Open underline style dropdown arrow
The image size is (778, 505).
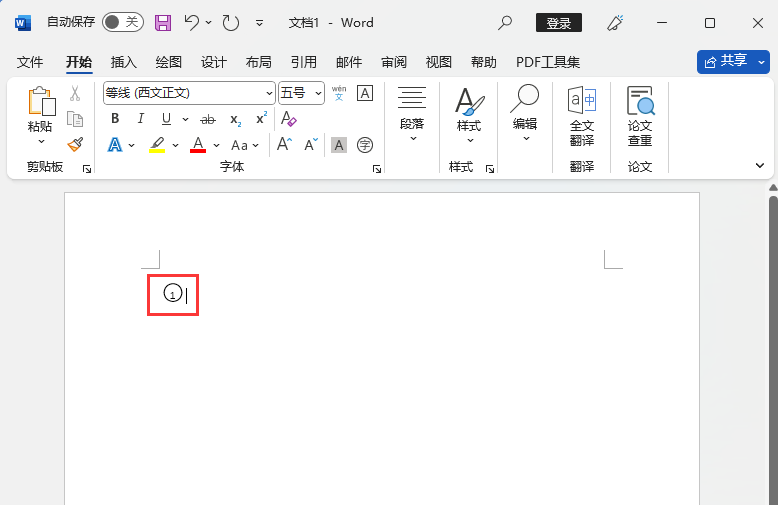click(x=185, y=119)
